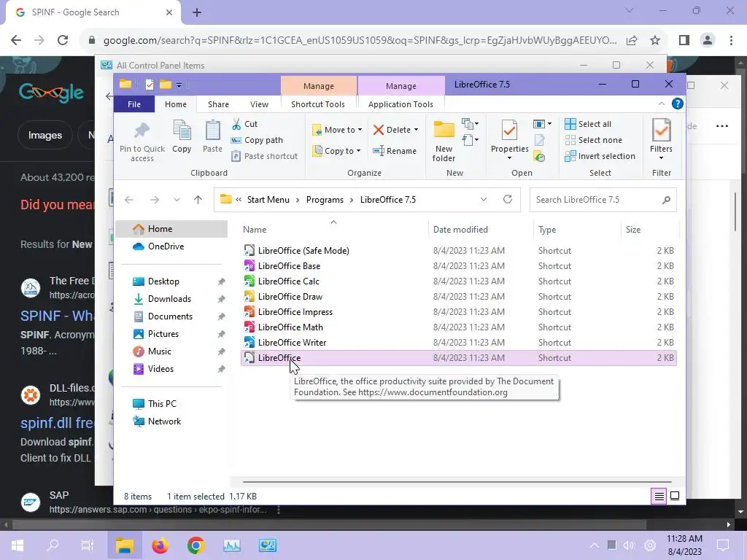
Task: Switch to the View tab
Action: [259, 104]
